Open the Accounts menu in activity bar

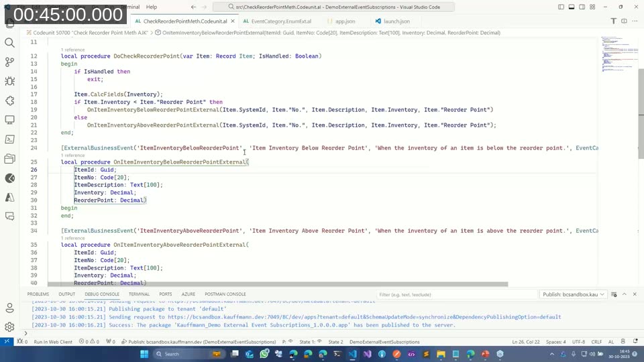click(x=9, y=308)
